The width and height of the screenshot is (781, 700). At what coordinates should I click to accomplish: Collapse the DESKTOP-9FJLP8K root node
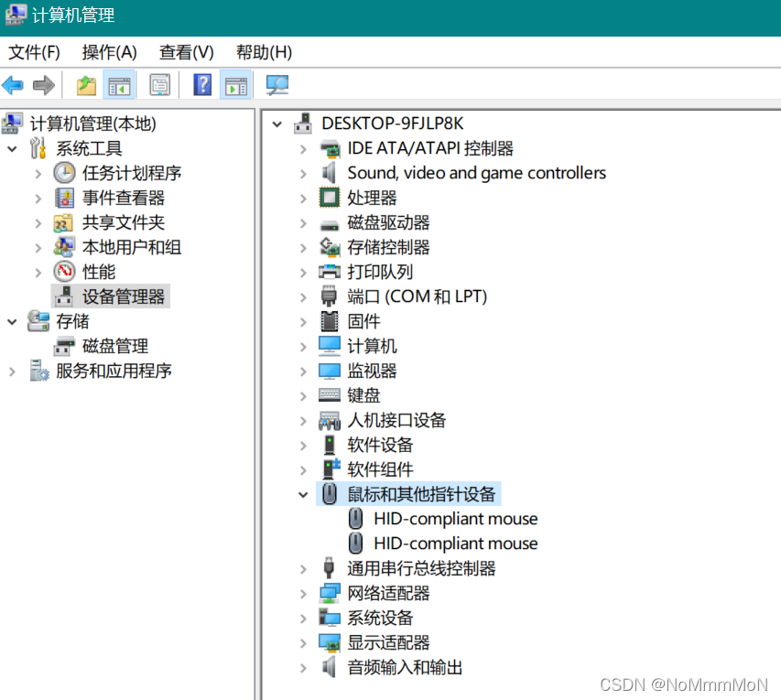point(277,124)
